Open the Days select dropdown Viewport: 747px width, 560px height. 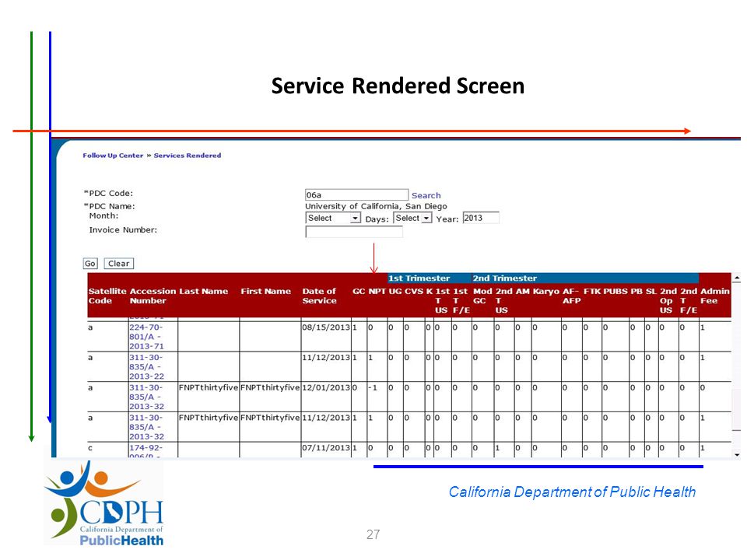pyautogui.click(x=412, y=218)
